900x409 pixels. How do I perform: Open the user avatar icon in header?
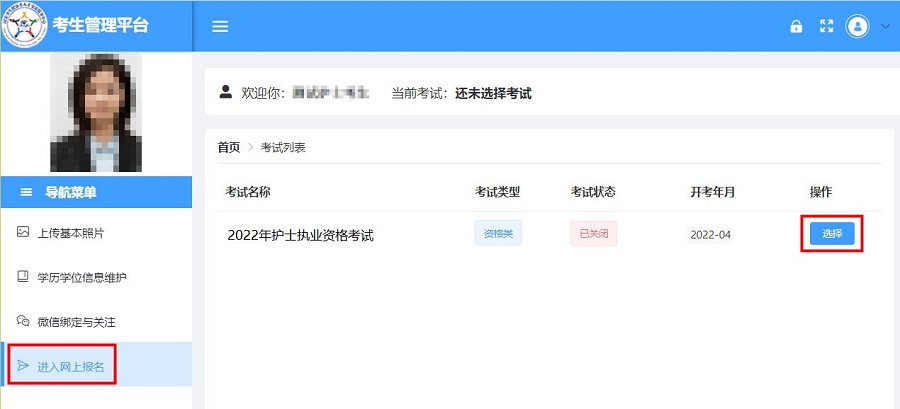[858, 26]
